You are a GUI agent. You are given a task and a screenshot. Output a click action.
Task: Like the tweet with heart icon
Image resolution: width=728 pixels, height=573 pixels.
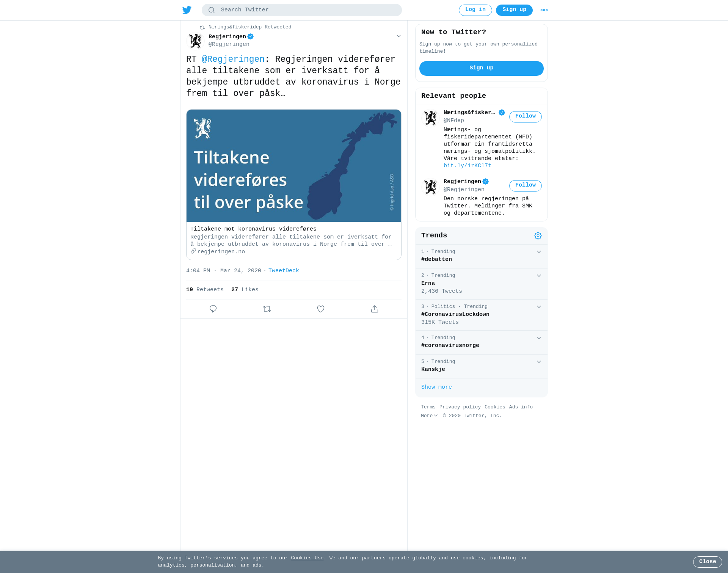tap(321, 309)
